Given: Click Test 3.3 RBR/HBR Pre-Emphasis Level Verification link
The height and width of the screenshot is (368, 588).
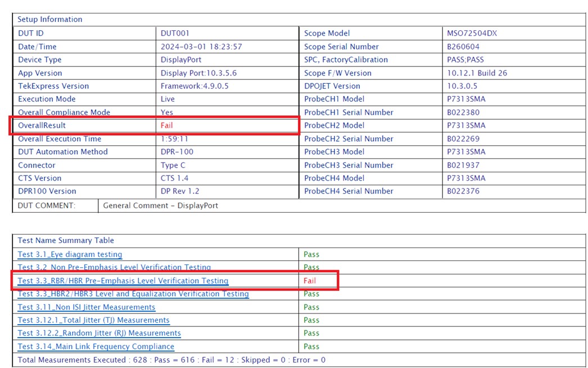Looking at the screenshot, I should pyautogui.click(x=123, y=281).
